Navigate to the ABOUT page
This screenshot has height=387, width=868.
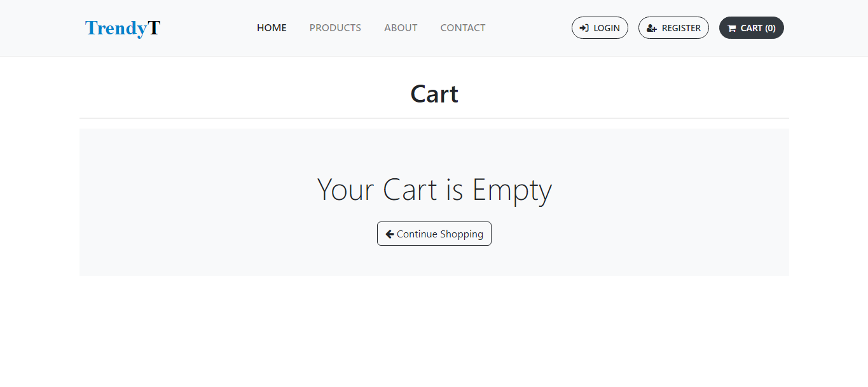pos(401,28)
